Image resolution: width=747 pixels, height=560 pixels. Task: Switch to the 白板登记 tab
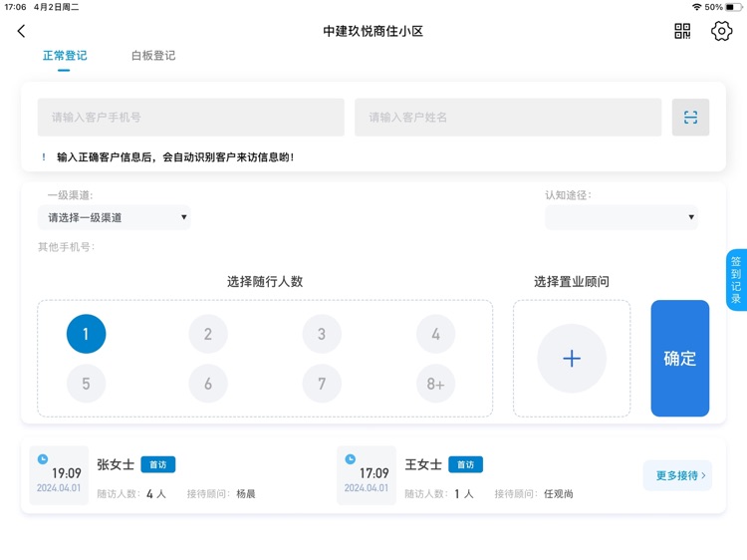point(153,56)
